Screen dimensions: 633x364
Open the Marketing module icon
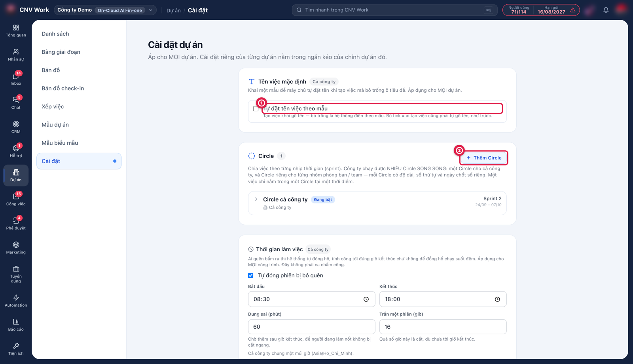pos(16,248)
